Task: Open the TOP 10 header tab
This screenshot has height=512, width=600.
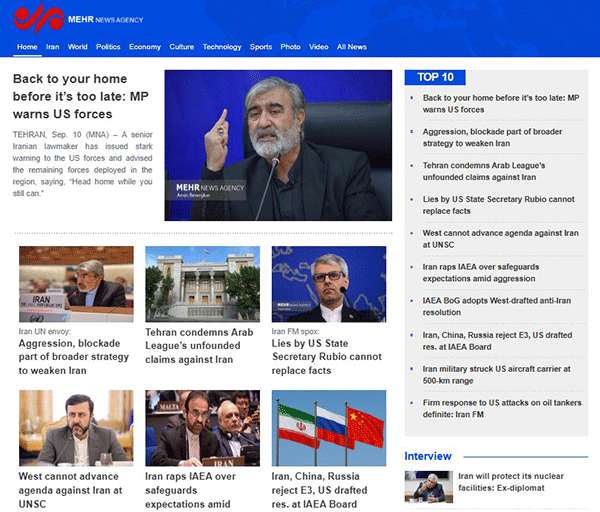Action: (x=435, y=77)
